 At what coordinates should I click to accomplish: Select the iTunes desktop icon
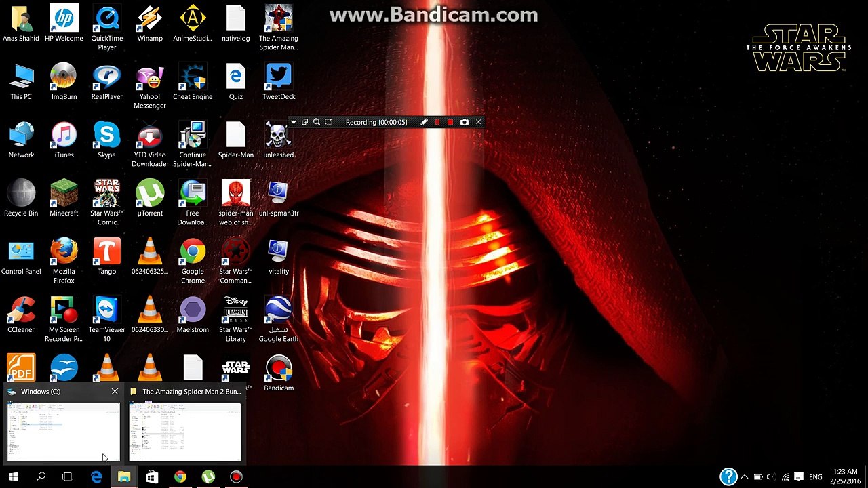[x=64, y=140]
